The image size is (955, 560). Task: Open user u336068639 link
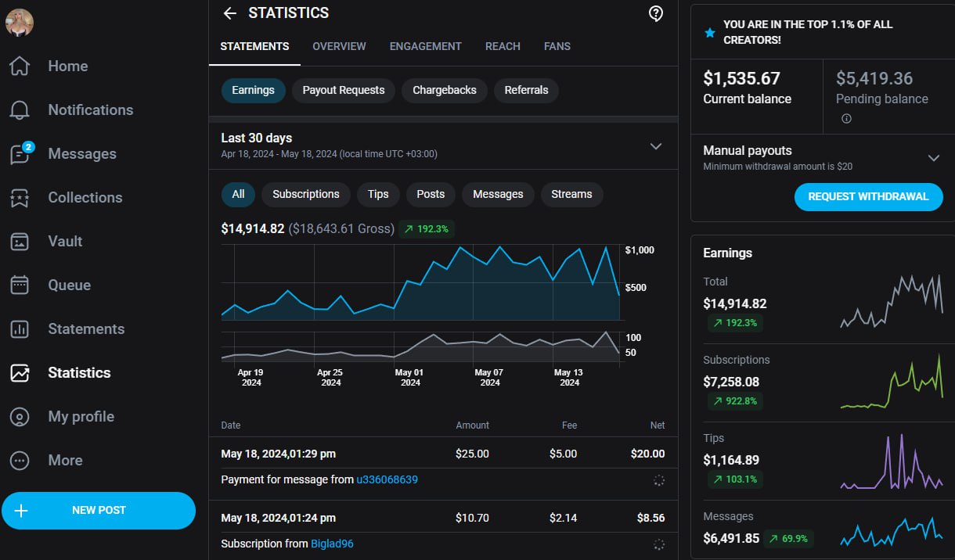(x=387, y=479)
